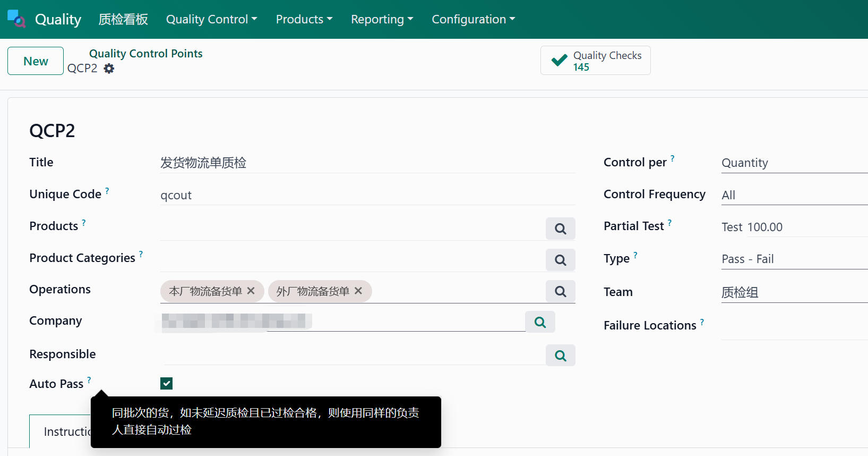Click the search icon in Products field

(560, 229)
